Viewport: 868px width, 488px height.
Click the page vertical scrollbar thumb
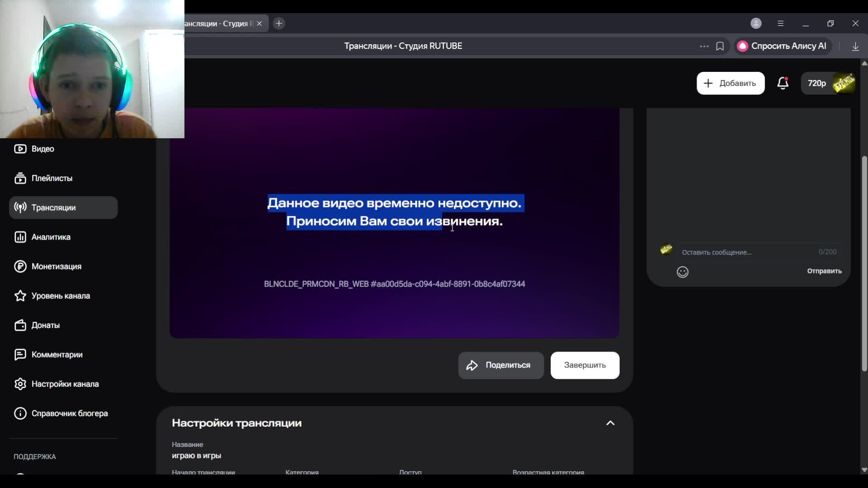point(864,263)
